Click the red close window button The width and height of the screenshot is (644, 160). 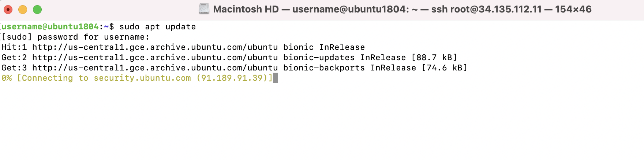point(8,10)
